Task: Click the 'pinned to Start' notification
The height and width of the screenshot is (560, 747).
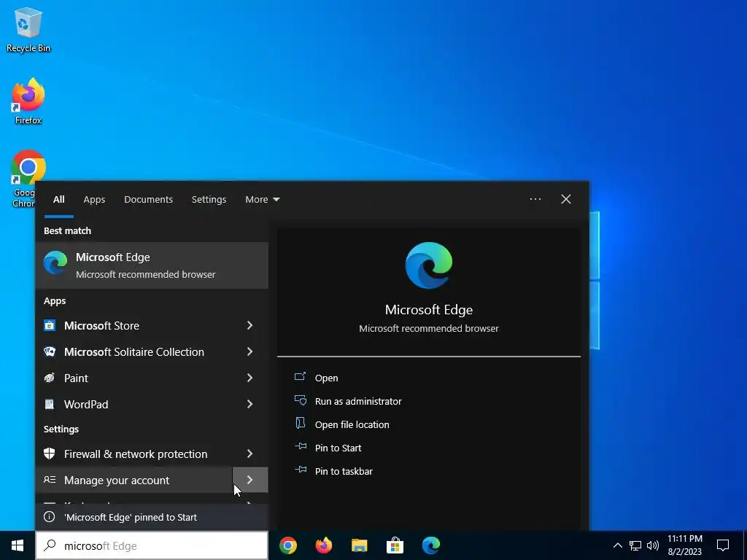Action: point(152,517)
